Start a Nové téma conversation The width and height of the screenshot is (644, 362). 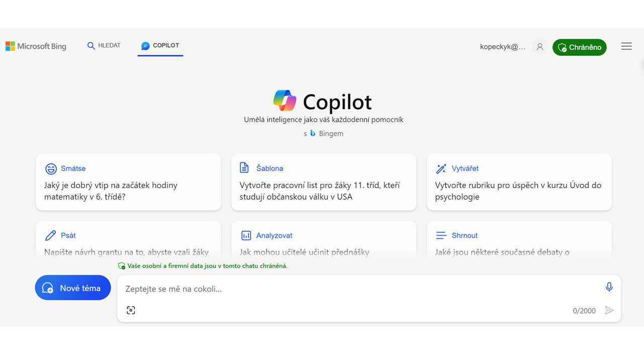point(73,288)
